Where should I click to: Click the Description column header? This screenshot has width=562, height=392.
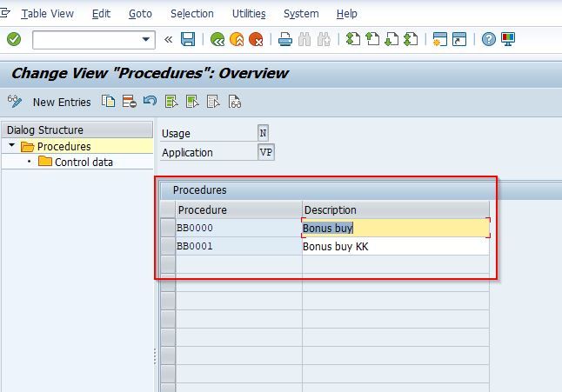396,209
